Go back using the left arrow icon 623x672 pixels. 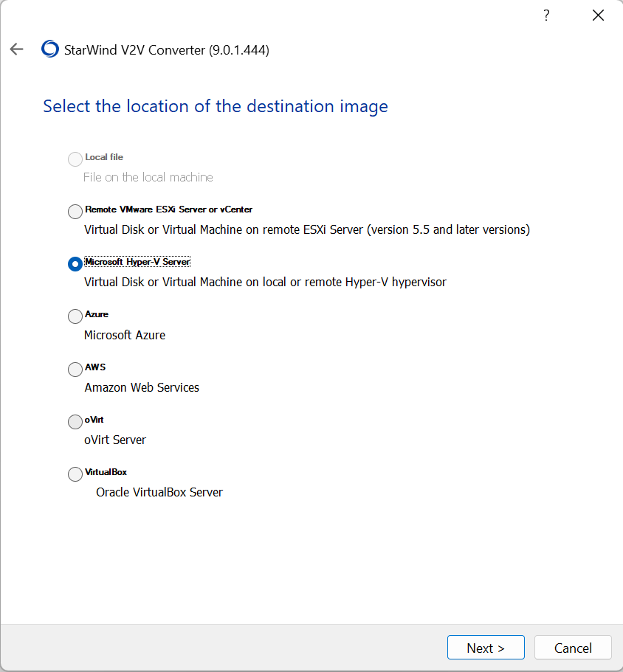17,49
